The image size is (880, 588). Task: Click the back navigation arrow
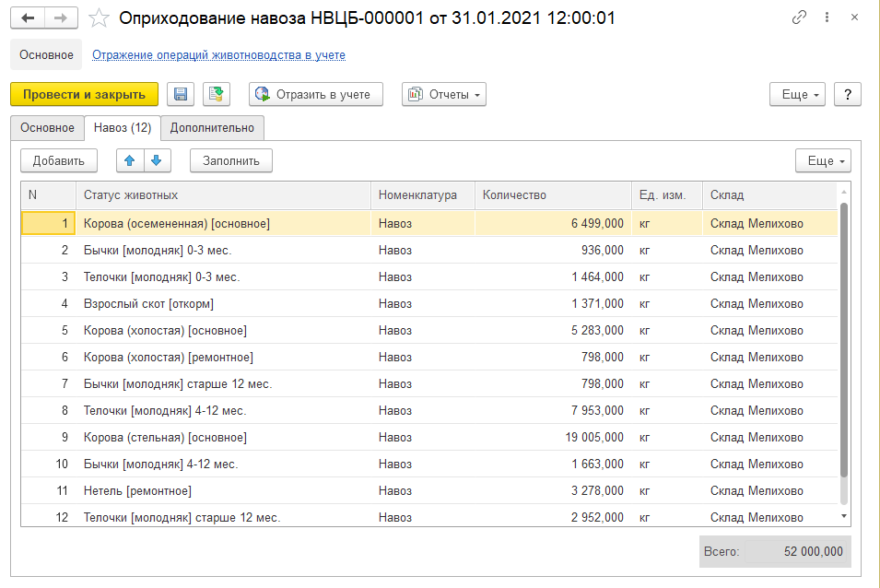[28, 18]
